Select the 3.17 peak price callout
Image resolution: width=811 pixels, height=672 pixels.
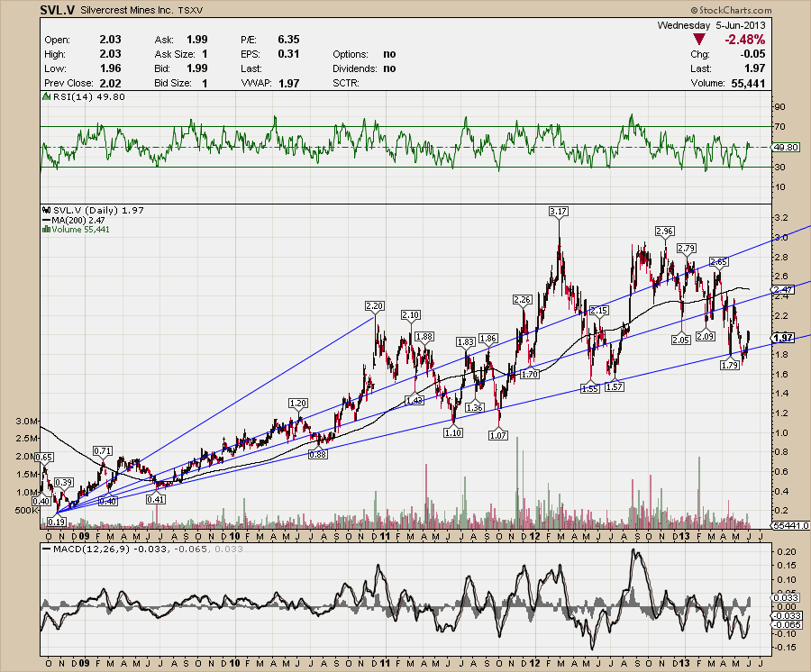559,211
